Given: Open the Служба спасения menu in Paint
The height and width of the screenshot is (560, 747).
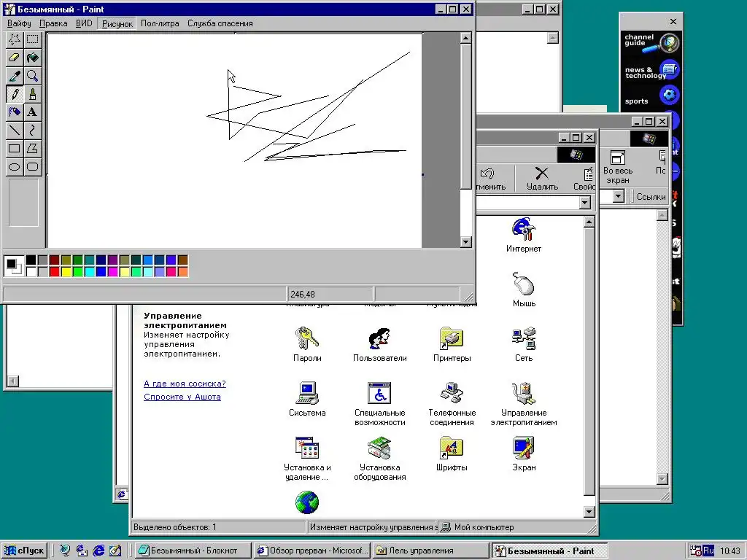Looking at the screenshot, I should click(x=220, y=23).
